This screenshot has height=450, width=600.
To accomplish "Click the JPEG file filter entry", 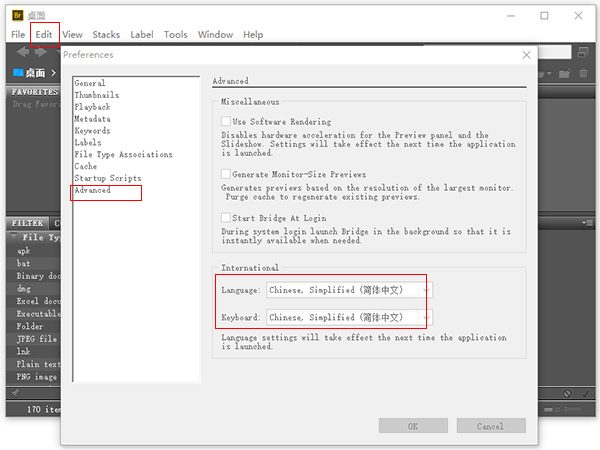I will [x=37, y=339].
